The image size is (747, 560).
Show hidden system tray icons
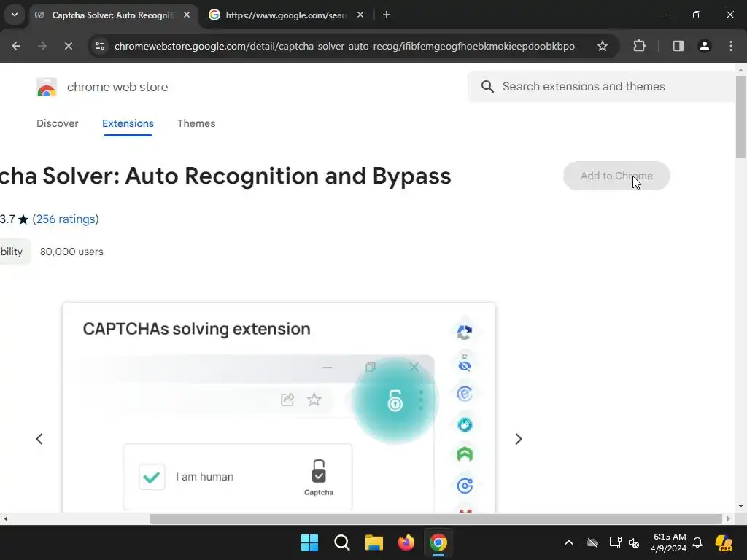(x=569, y=542)
